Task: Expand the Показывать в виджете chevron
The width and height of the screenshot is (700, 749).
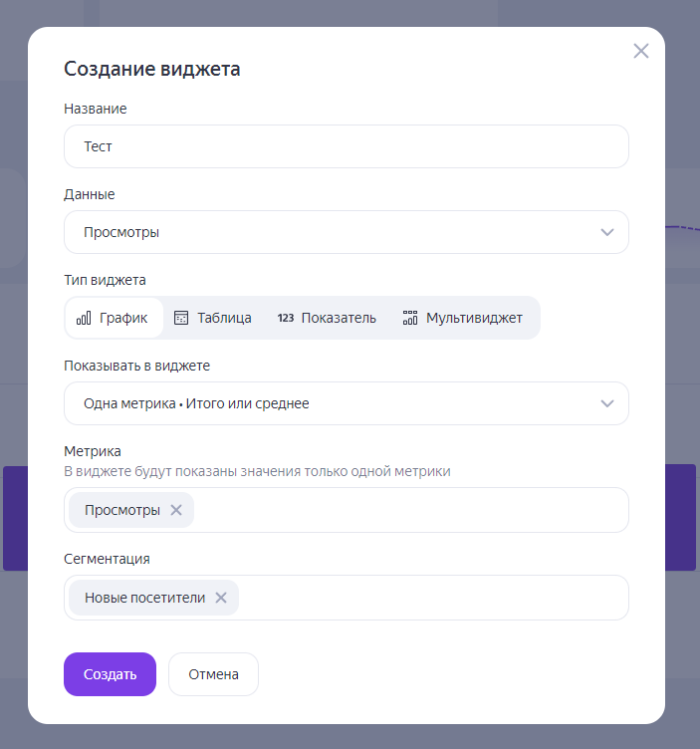Action: coord(607,403)
